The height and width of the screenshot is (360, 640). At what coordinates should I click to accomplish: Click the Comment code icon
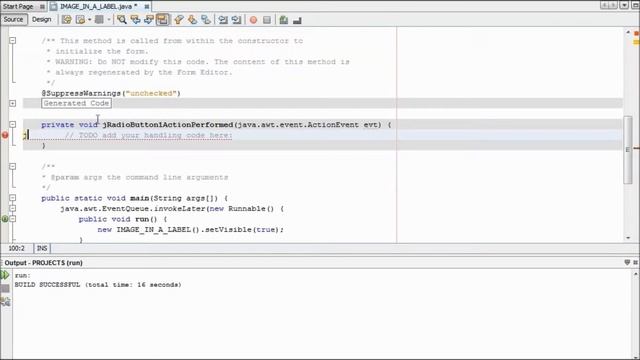pos(284,20)
